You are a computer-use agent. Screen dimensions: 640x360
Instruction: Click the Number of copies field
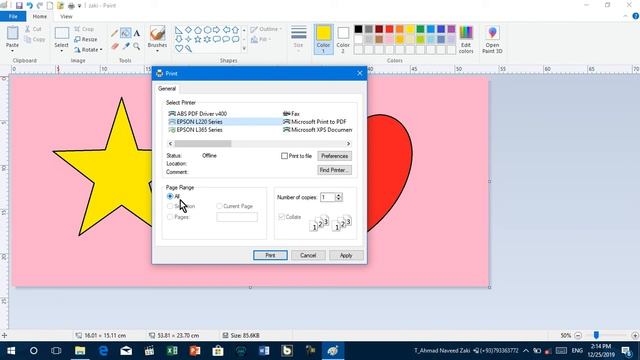tap(328, 197)
